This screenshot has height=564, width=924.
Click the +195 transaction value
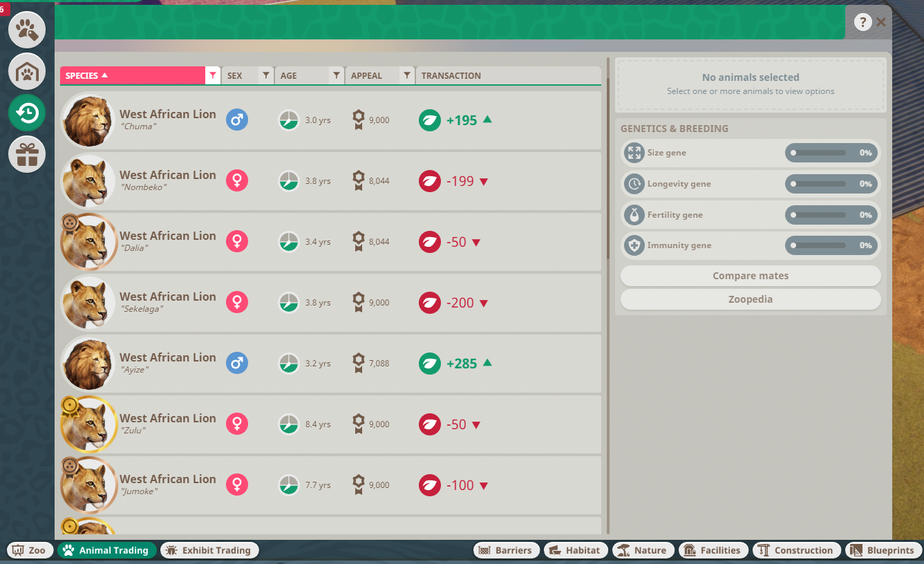(x=462, y=120)
